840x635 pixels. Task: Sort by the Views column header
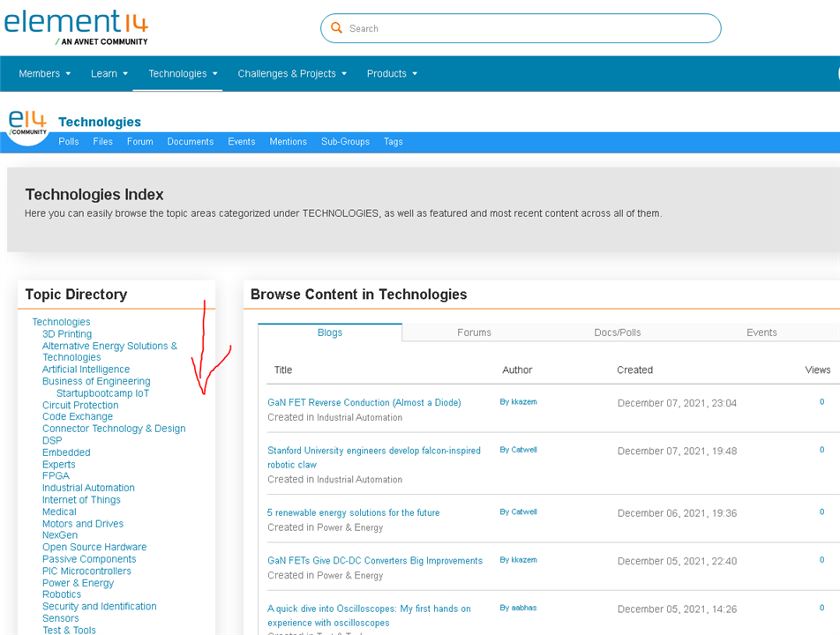click(x=817, y=370)
